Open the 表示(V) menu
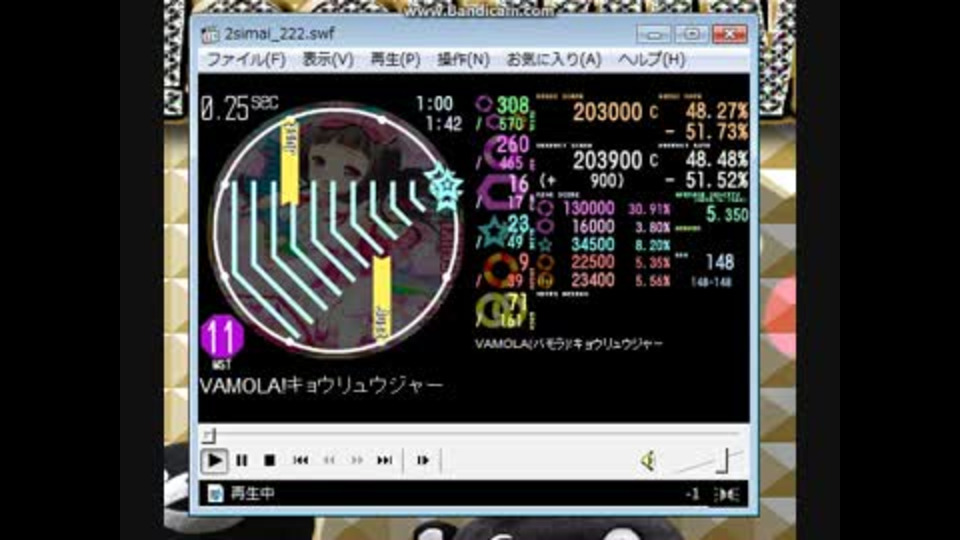Screen dimensions: 960x540 (x=328, y=59)
